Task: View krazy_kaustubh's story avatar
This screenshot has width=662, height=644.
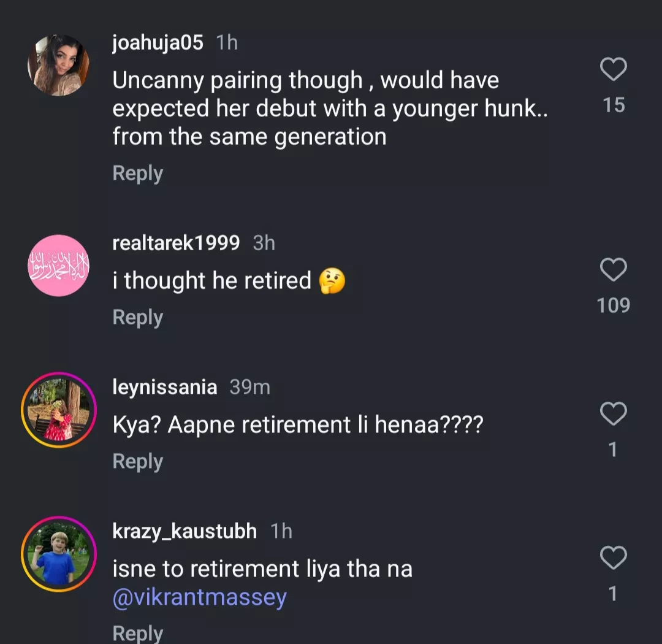Action: [59, 554]
